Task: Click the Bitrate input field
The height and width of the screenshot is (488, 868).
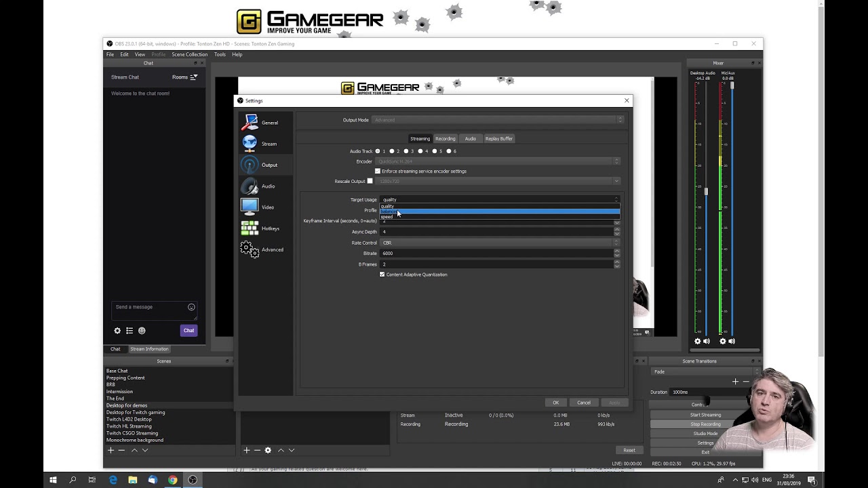Action: pyautogui.click(x=496, y=253)
